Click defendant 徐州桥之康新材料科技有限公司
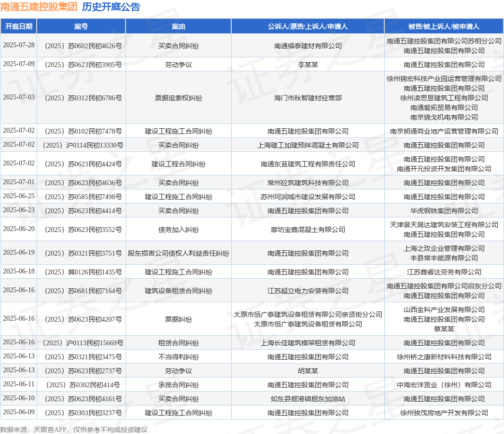The width and height of the screenshot is (504, 434). click(444, 357)
